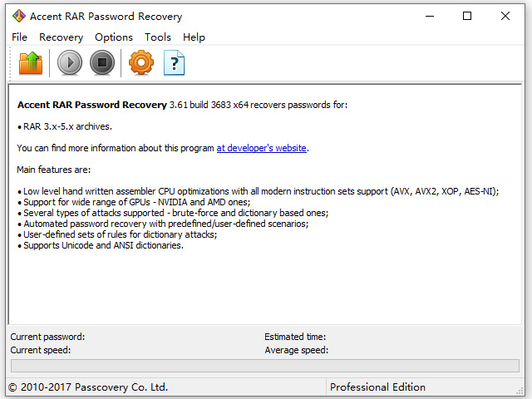
Task: Click the Open archive file toolbar icon
Action: pos(30,62)
